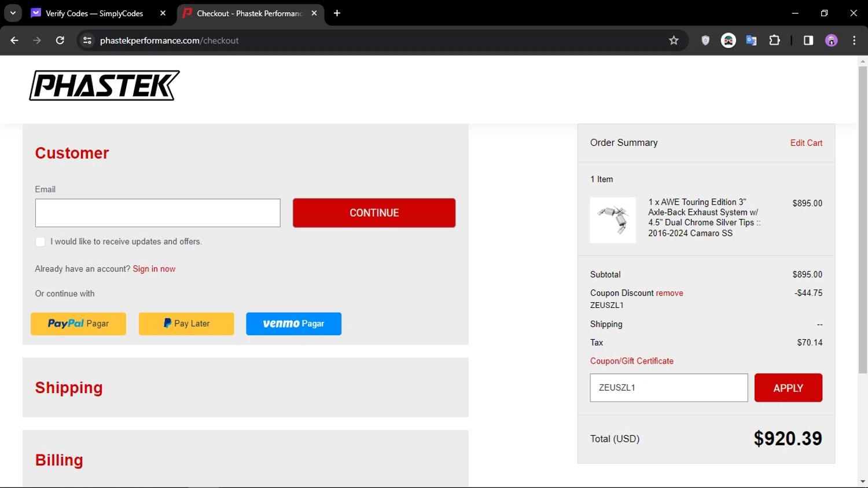Click the scrollbar up arrow
The width and height of the screenshot is (868, 488).
pos(863,61)
